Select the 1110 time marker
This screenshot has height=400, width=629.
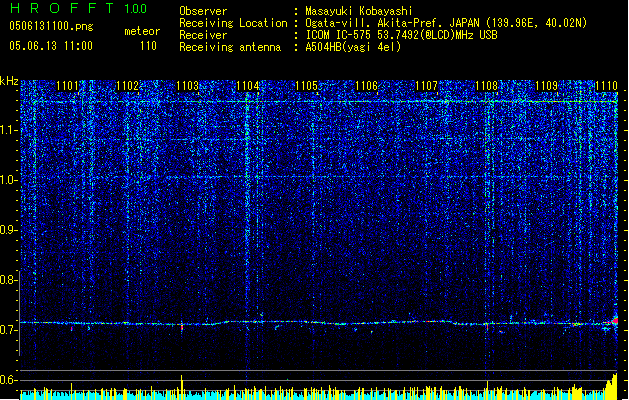[607, 86]
